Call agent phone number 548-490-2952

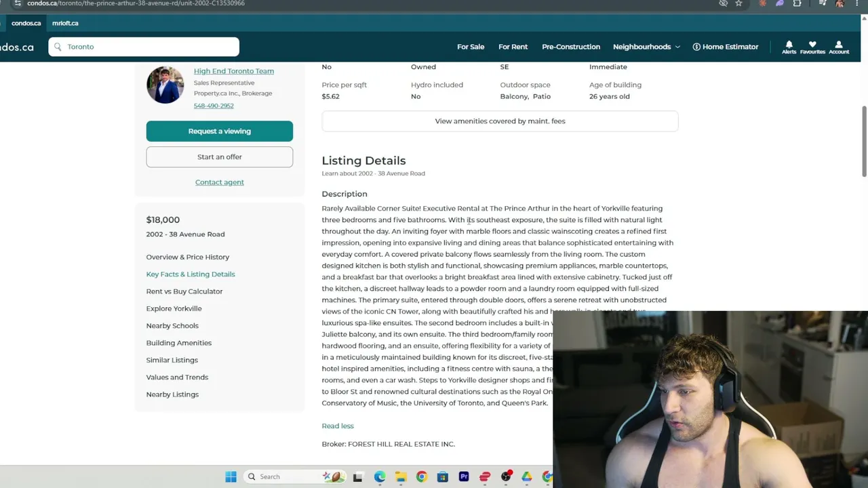pos(214,106)
